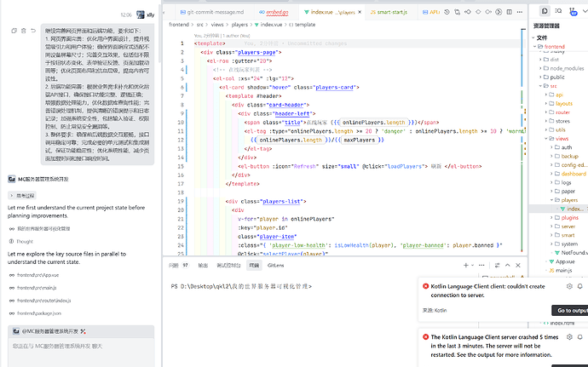Open Search icon in right sidebar
The width and height of the screenshot is (588, 367).
pyautogui.click(x=558, y=11)
